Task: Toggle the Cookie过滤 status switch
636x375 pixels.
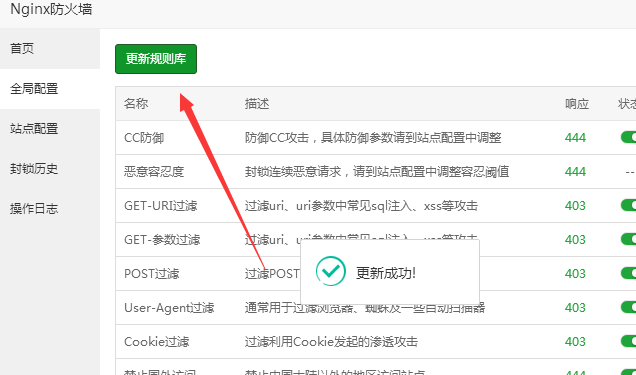Action: pyautogui.click(x=628, y=341)
